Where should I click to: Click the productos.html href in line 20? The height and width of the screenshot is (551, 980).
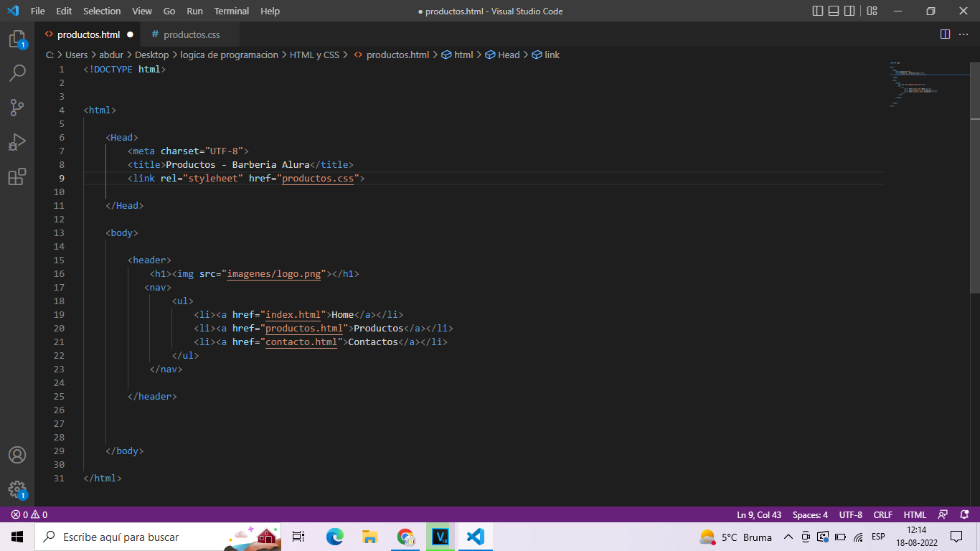coord(304,328)
